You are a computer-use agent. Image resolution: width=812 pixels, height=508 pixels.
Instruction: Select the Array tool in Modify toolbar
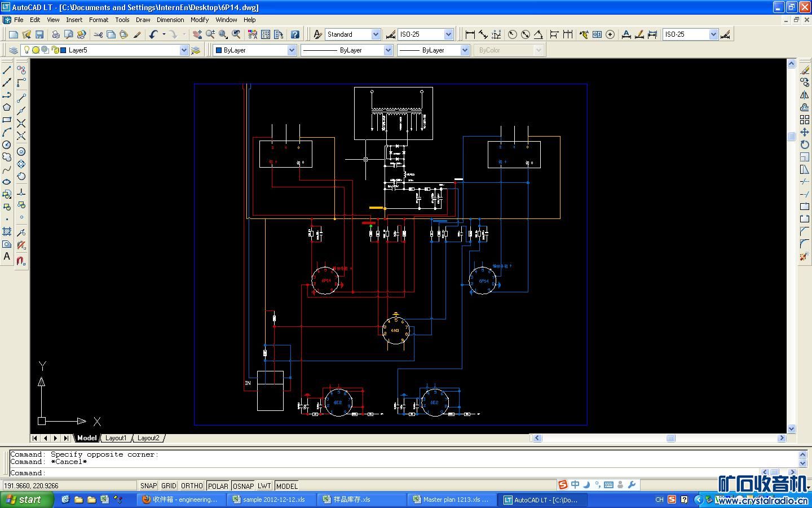[x=805, y=120]
